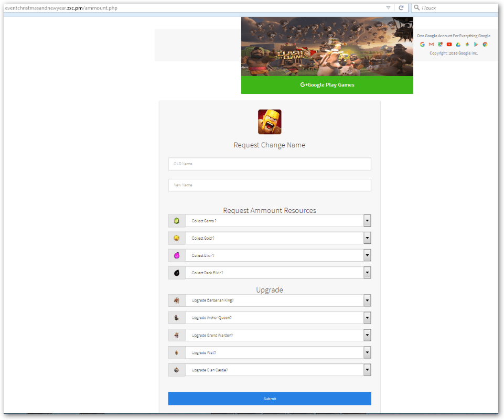Focus the New Name input field
This screenshot has width=504, height=420.
pos(270,185)
